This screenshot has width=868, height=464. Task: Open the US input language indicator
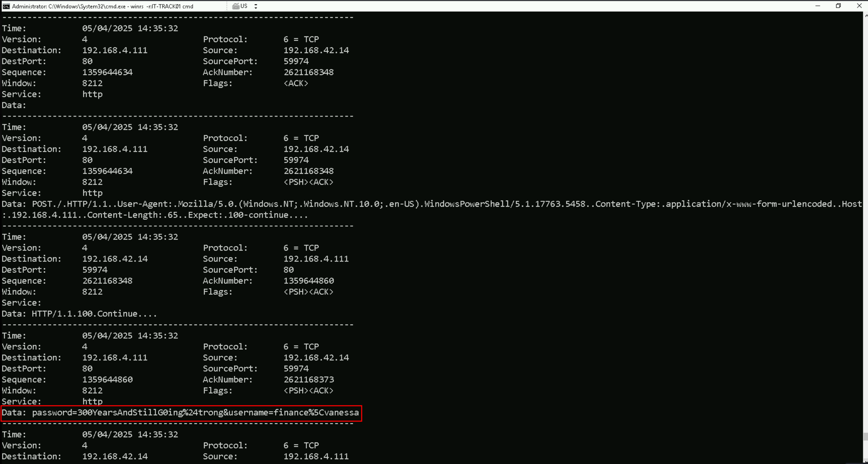244,6
